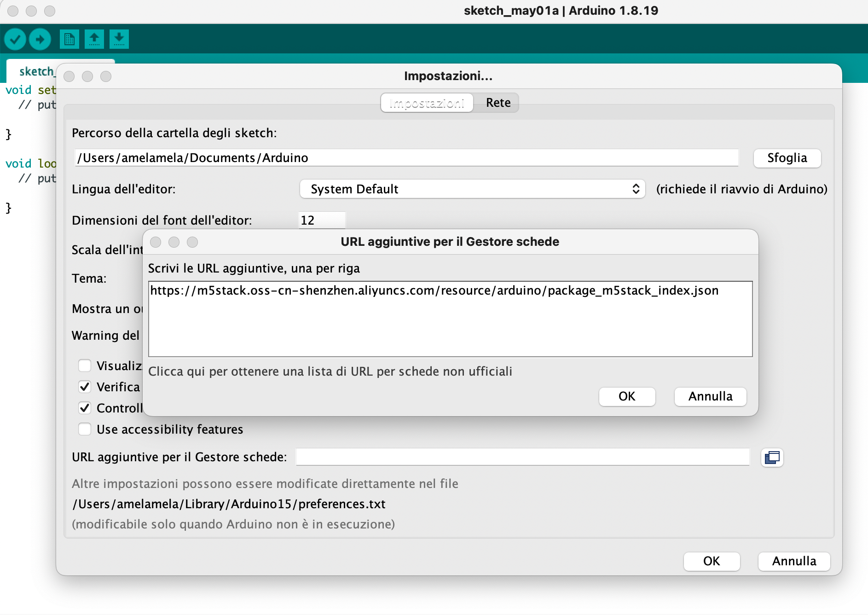Viewport: 868px width, 615px height.
Task: Uncheck the 'Verifica' option
Action: tap(85, 387)
